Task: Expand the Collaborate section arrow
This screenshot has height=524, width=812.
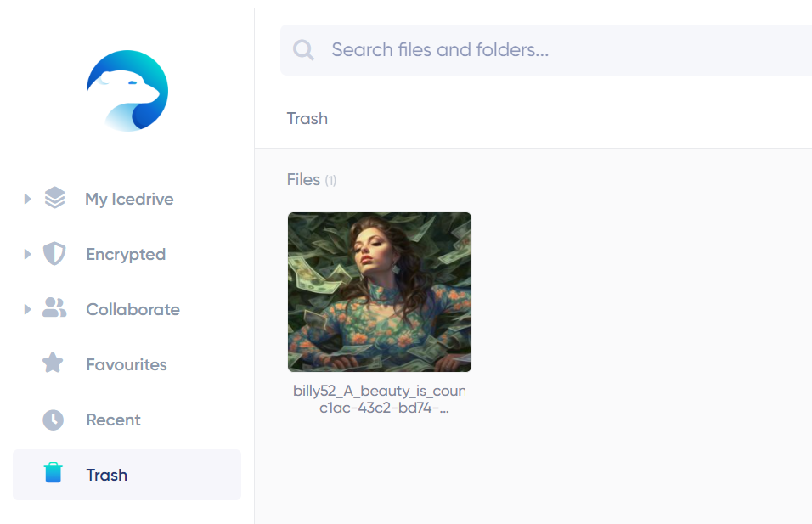Action: (x=27, y=310)
